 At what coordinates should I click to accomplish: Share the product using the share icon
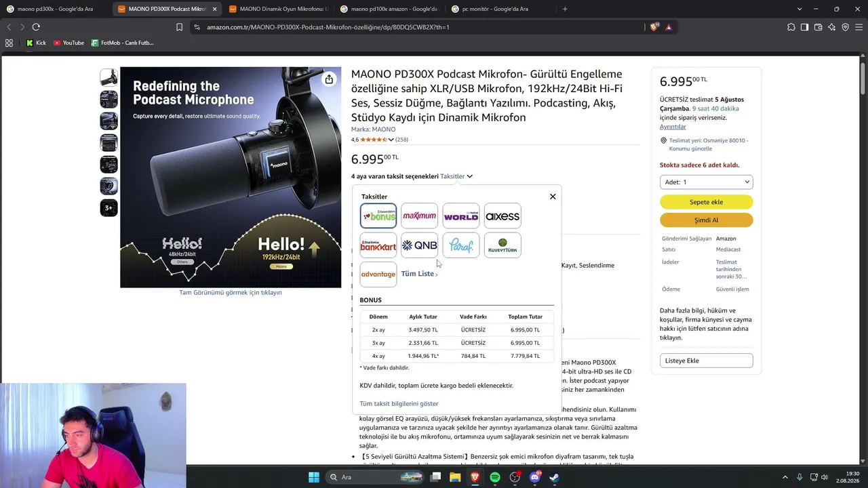click(x=329, y=79)
